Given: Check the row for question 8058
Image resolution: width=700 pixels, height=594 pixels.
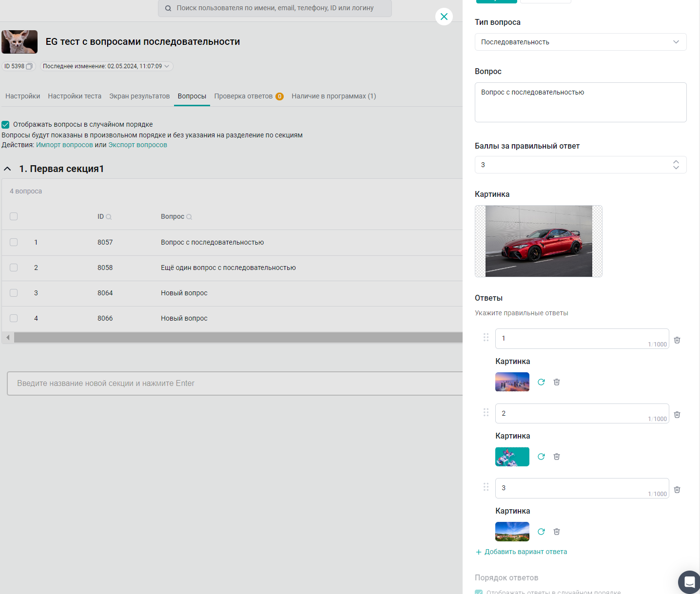Looking at the screenshot, I should (14, 268).
